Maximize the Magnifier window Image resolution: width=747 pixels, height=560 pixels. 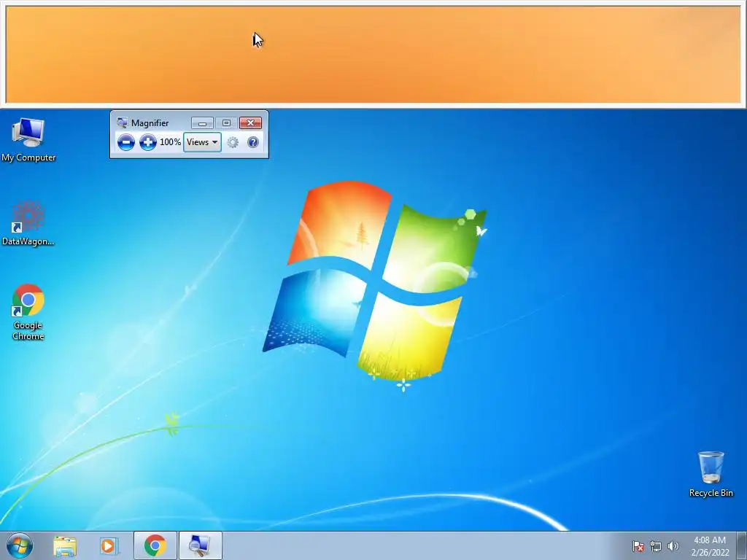tap(226, 123)
